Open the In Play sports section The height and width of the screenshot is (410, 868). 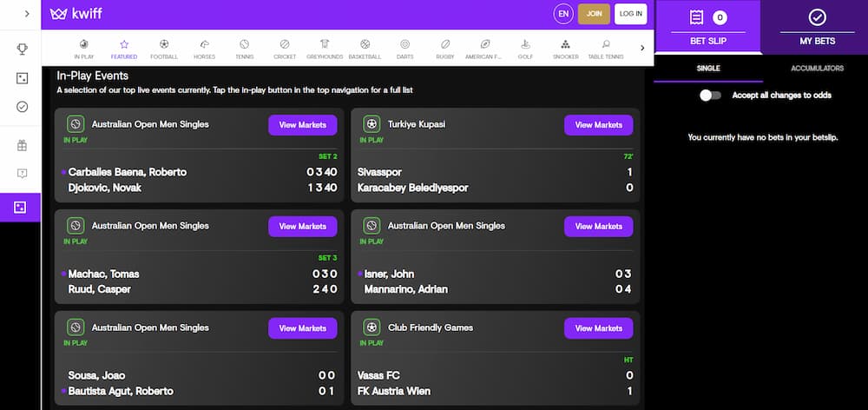[83, 50]
